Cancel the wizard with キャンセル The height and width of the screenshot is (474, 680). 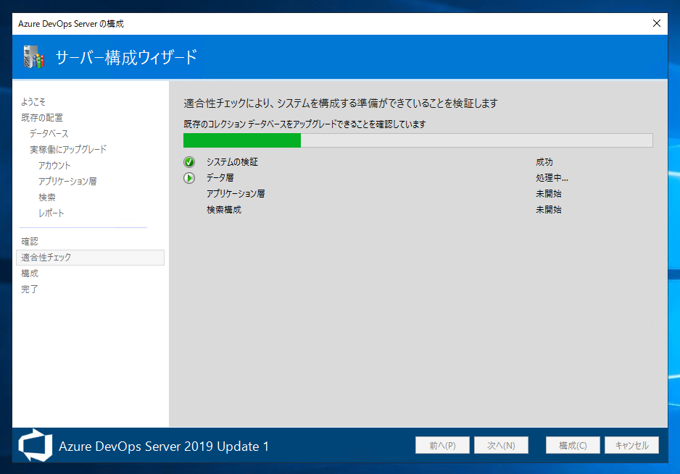tap(632, 445)
